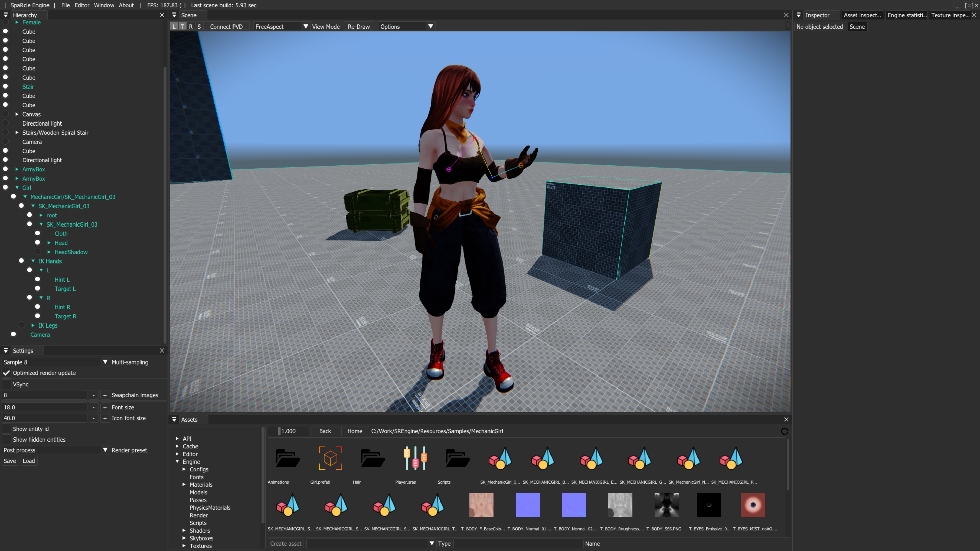Click the refresh icon in Assets panel
Image resolution: width=980 pixels, height=551 pixels.
click(785, 431)
